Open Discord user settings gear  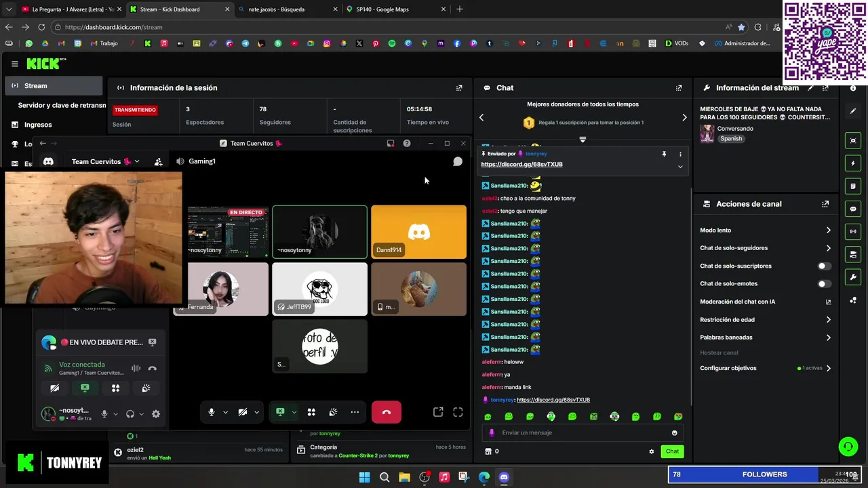[156, 414]
